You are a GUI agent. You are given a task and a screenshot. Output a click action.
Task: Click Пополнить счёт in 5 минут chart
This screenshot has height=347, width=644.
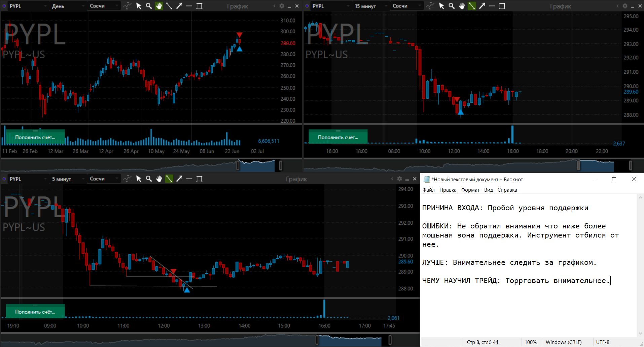point(35,312)
